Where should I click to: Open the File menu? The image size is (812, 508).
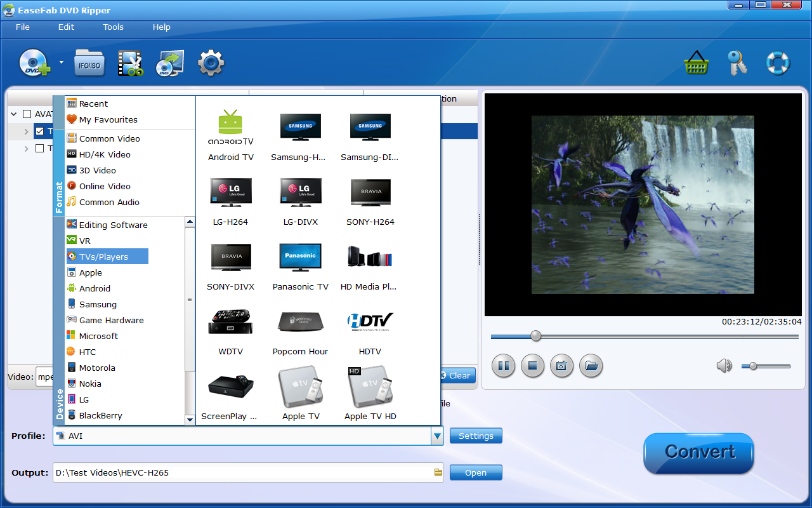coord(23,27)
